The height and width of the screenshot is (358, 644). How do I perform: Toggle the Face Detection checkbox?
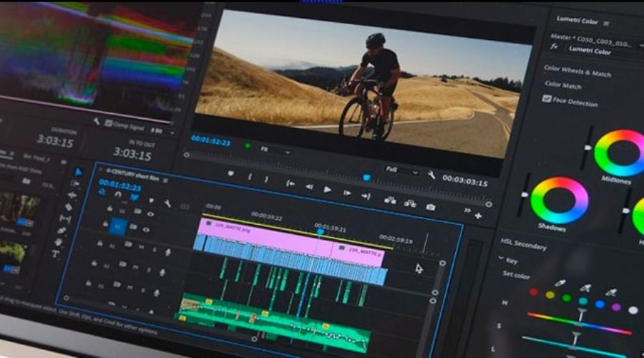[547, 98]
